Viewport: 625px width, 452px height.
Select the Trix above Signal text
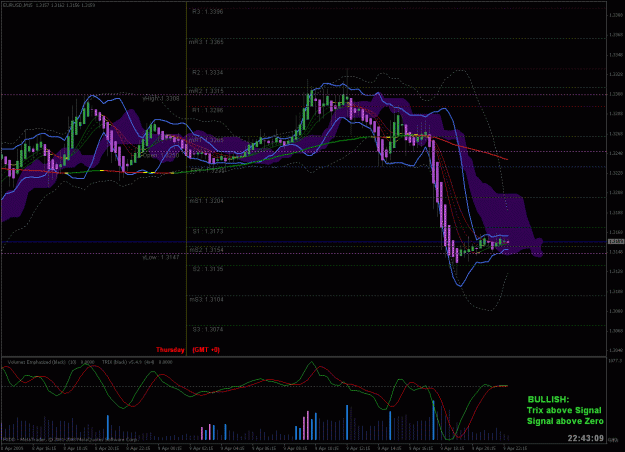564,410
